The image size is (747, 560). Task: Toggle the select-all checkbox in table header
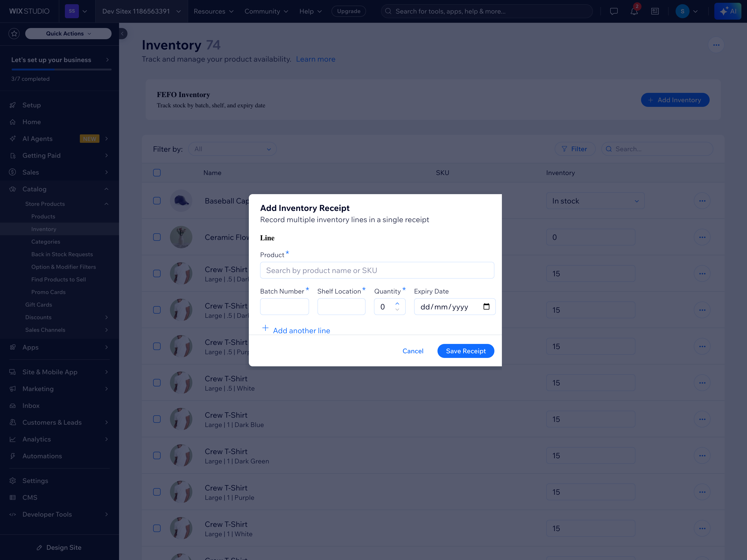(x=157, y=173)
